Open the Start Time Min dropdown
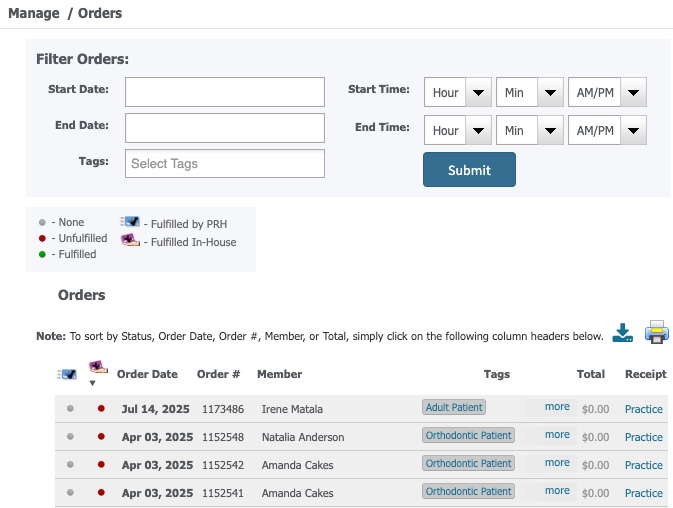 (530, 92)
